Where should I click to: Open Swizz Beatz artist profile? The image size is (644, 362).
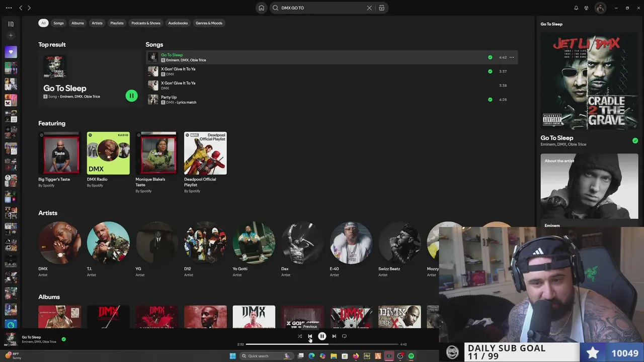coord(399,243)
